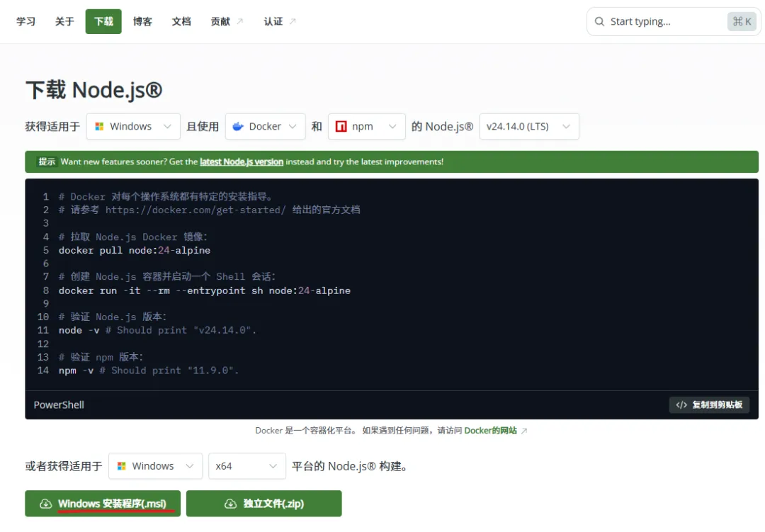Viewport: 765px width, 532px height.
Task: Copy code with 复制到剪贴板 button
Action: [x=709, y=404]
